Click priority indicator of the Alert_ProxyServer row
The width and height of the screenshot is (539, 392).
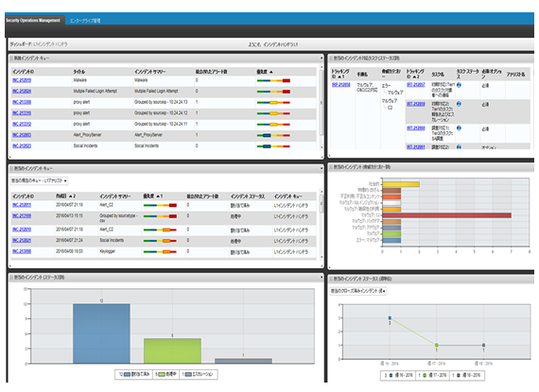click(x=273, y=136)
